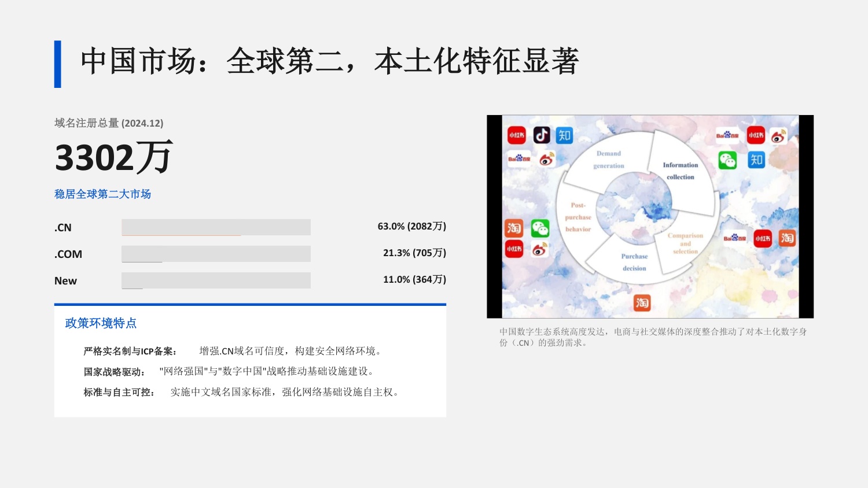Click the heading 政策环境特点
Screen dimensions: 868x488
coord(101,323)
